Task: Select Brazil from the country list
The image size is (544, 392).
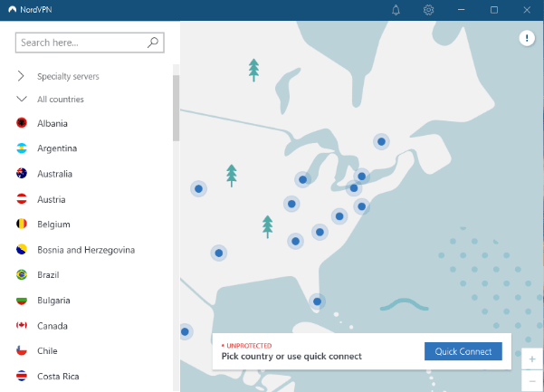Action: [x=48, y=275]
